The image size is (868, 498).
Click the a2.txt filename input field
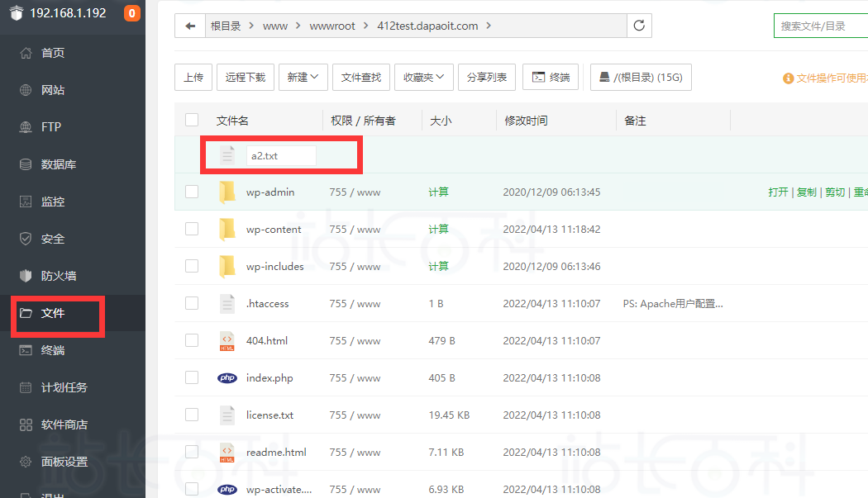pos(281,156)
